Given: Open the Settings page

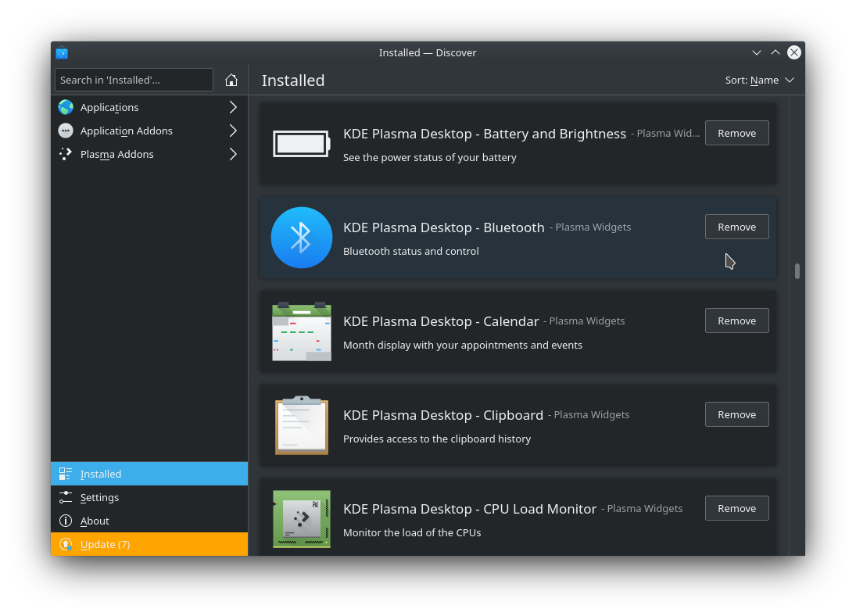Looking at the screenshot, I should tap(149, 497).
